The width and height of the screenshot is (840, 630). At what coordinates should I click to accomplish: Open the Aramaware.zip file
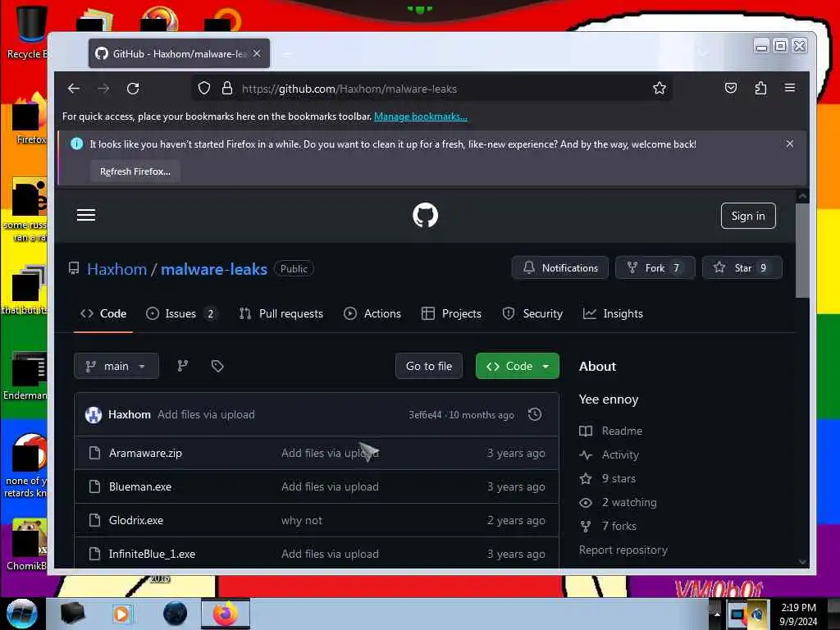pyautogui.click(x=146, y=453)
